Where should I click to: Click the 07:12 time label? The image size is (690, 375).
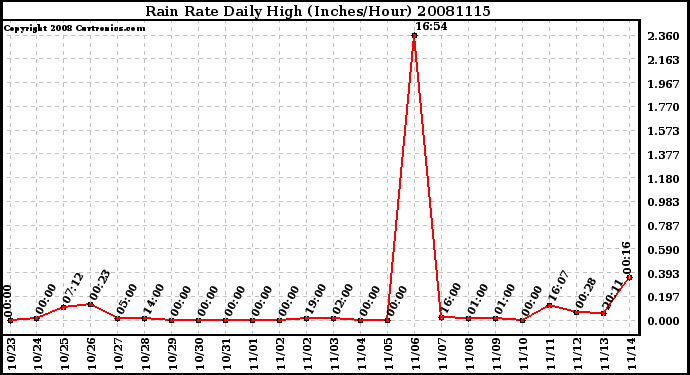tap(73, 289)
